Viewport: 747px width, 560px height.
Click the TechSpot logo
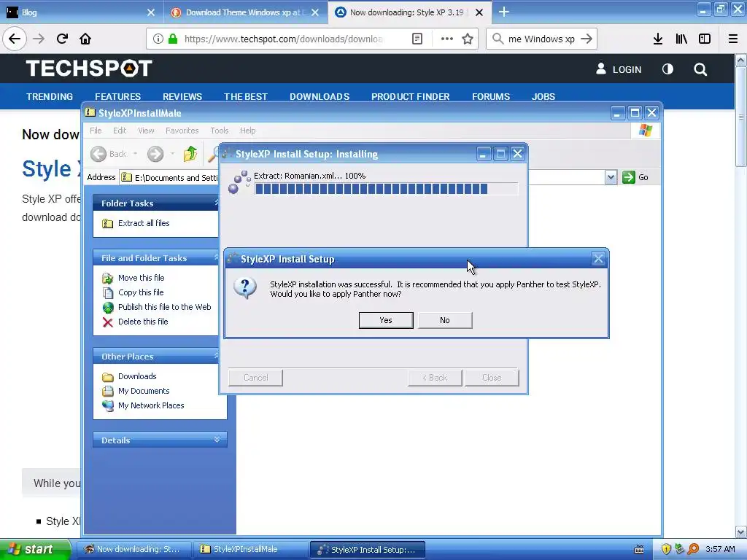coord(89,68)
